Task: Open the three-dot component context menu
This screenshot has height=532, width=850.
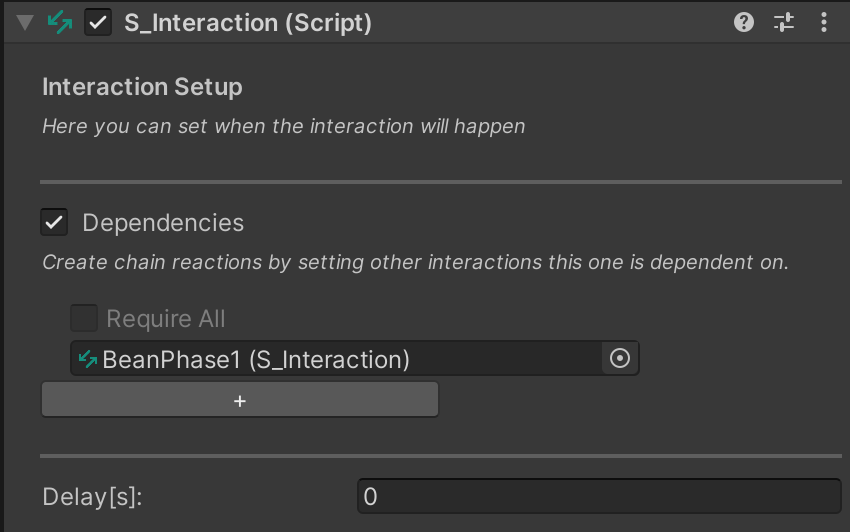Action: pos(823,22)
